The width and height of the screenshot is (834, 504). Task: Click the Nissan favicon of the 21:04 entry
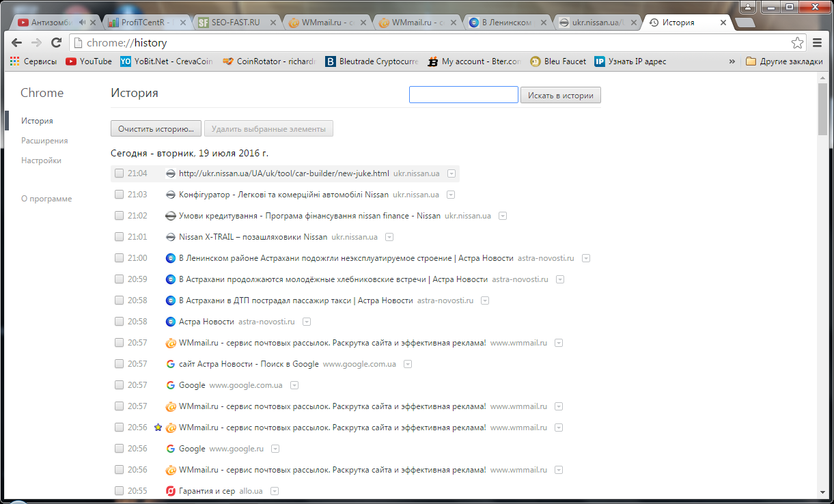click(x=171, y=173)
